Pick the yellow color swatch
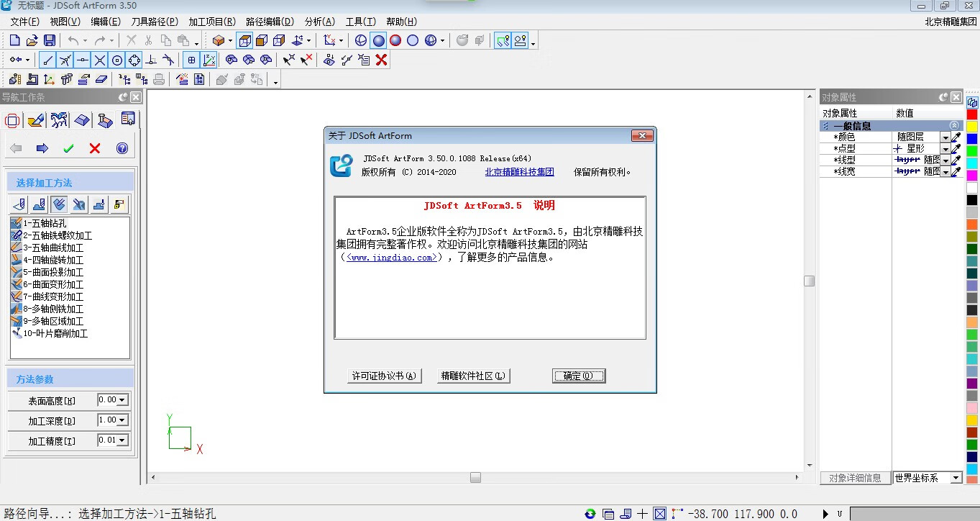980x521 pixels. coord(972,127)
